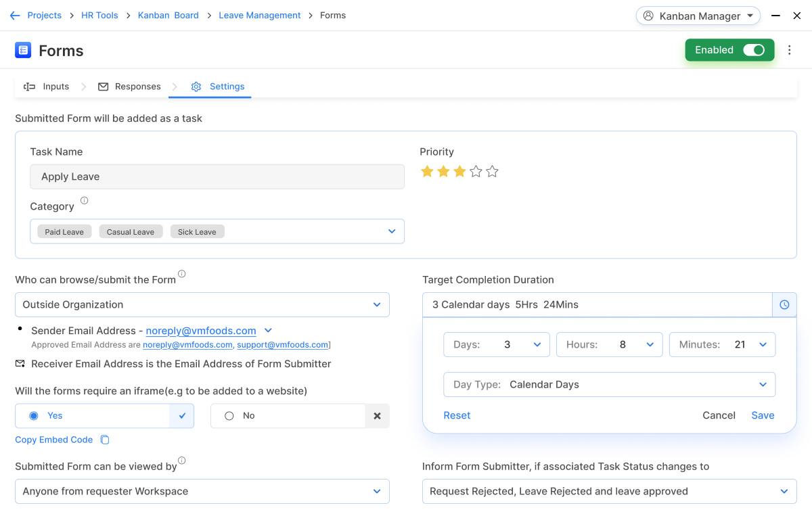Click the Task Name input field
The width and height of the screenshot is (812, 514).
[x=217, y=177]
